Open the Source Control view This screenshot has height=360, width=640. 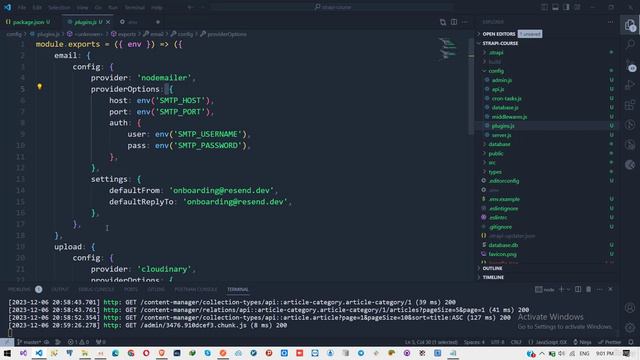(x=630, y=65)
